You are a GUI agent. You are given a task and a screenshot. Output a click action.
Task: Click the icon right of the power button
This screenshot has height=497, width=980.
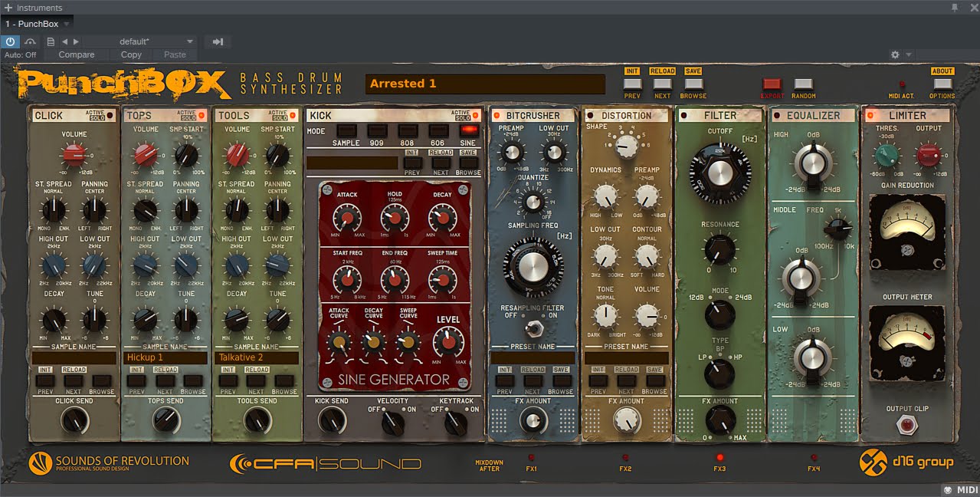coord(31,41)
